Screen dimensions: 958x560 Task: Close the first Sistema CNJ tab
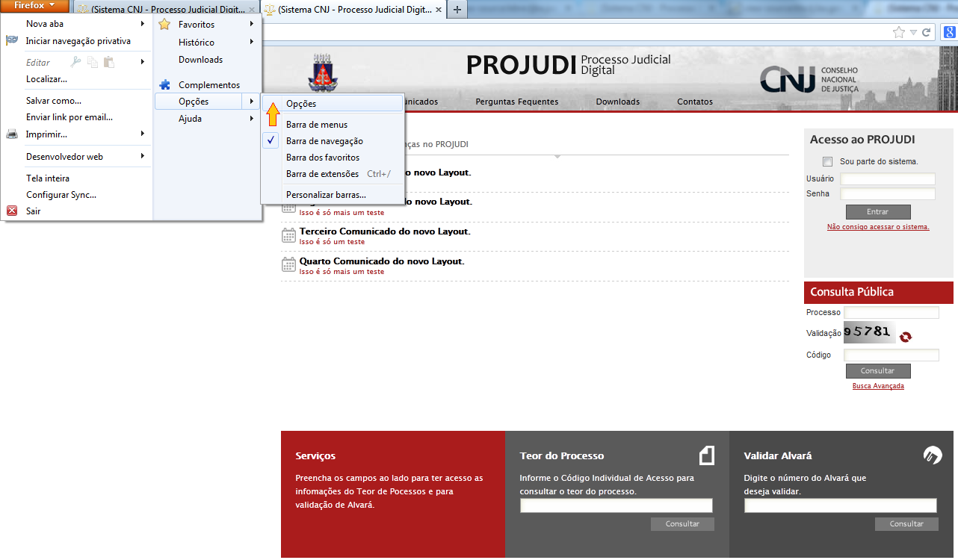(x=252, y=10)
